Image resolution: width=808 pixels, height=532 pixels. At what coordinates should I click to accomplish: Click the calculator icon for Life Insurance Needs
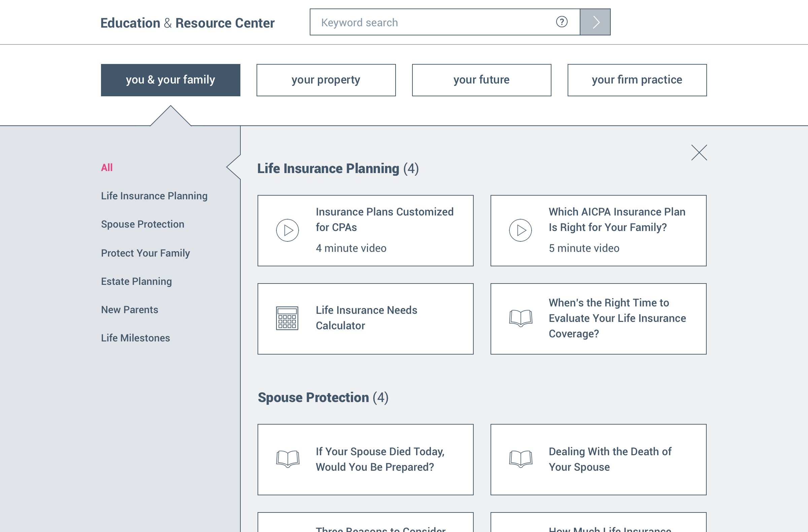(287, 318)
